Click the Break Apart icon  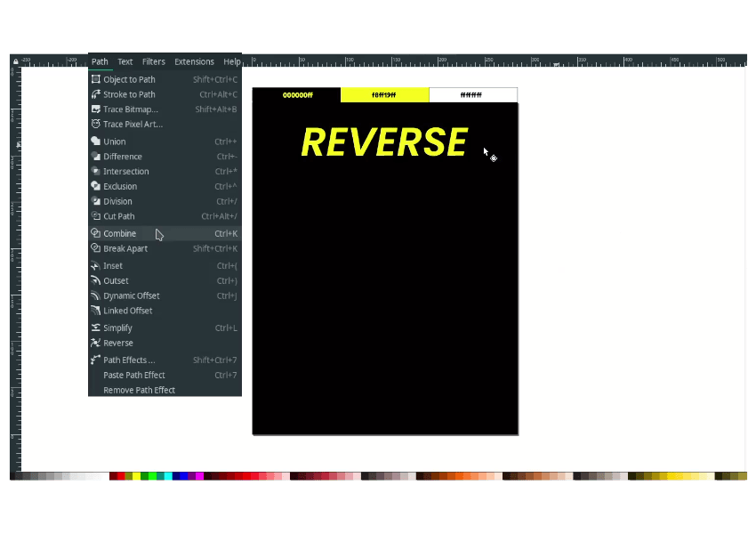click(x=96, y=248)
